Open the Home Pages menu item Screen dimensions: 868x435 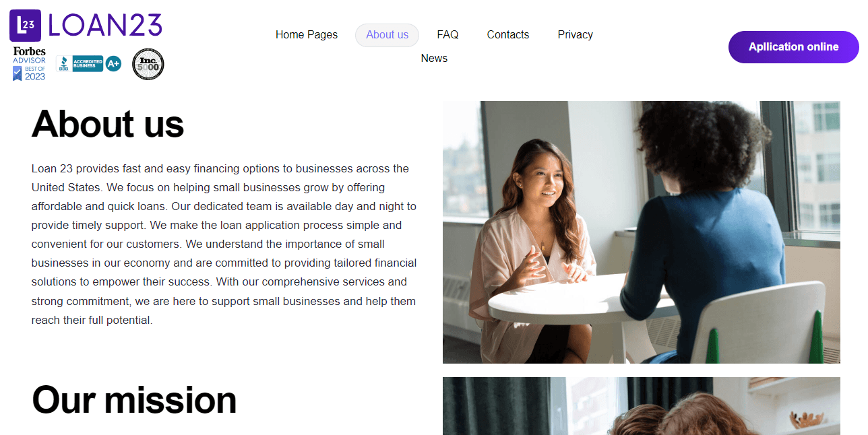307,35
